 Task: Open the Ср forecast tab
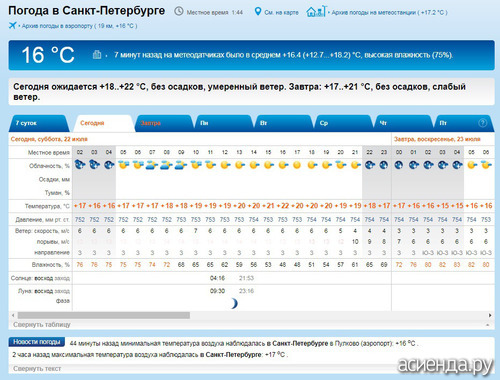tap(343, 123)
